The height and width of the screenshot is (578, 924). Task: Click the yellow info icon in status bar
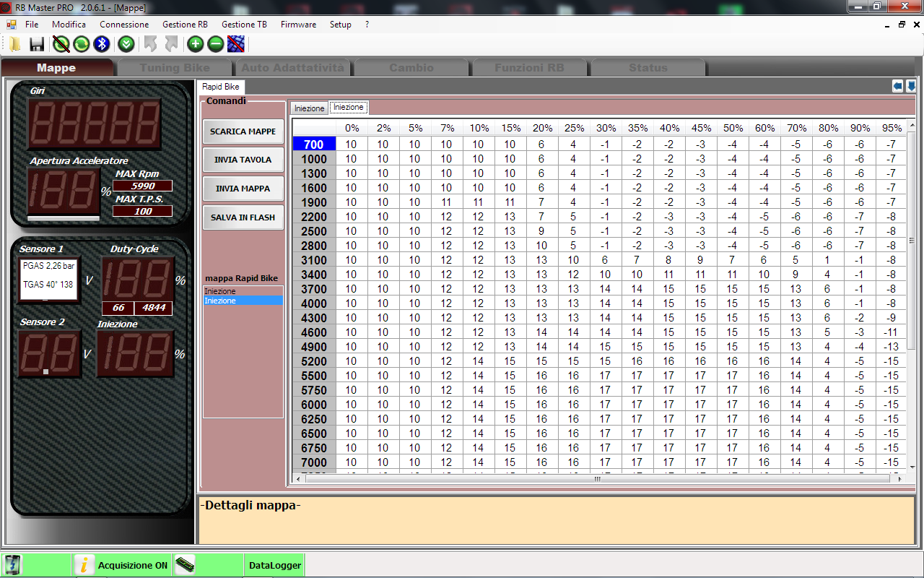point(84,565)
